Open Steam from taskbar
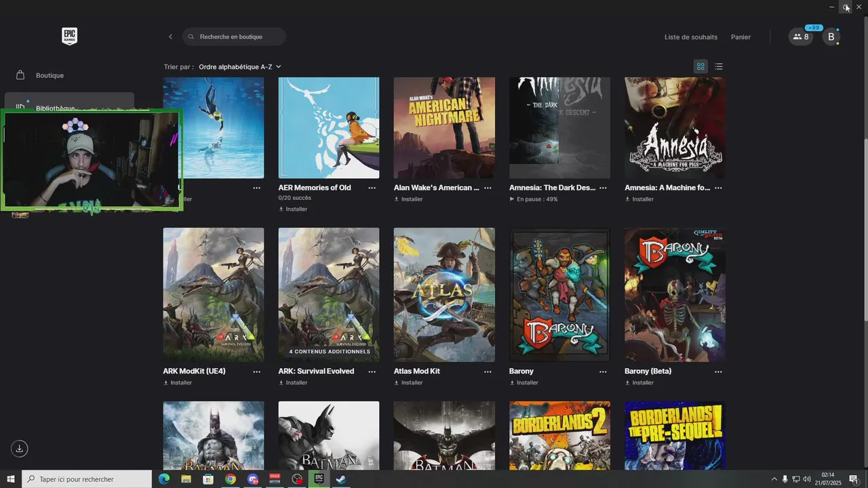The image size is (868, 488). (342, 479)
